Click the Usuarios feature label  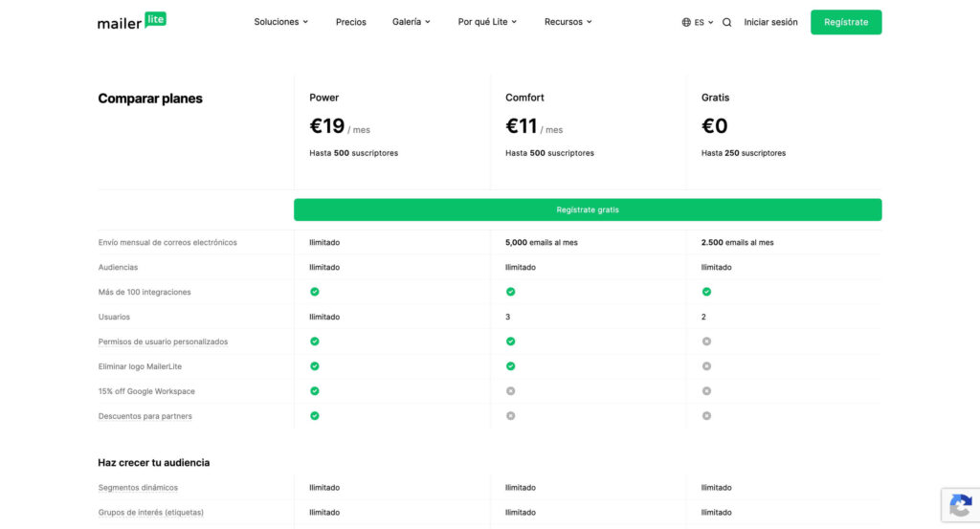pyautogui.click(x=114, y=317)
